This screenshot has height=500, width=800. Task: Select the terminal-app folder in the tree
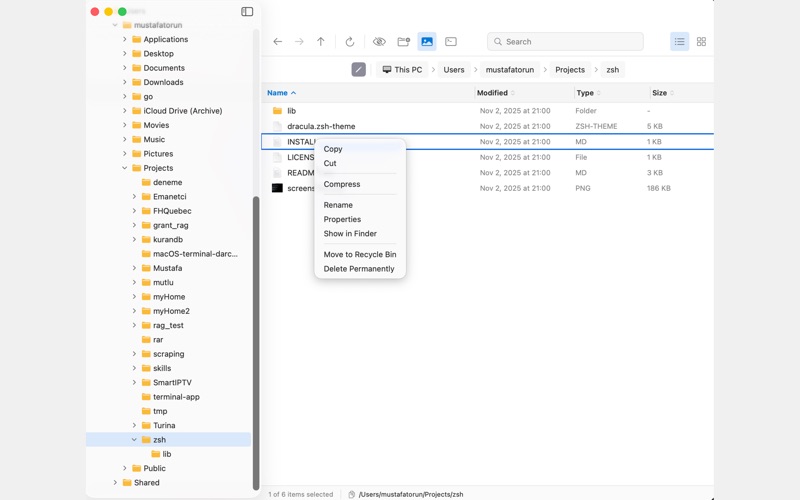click(176, 396)
